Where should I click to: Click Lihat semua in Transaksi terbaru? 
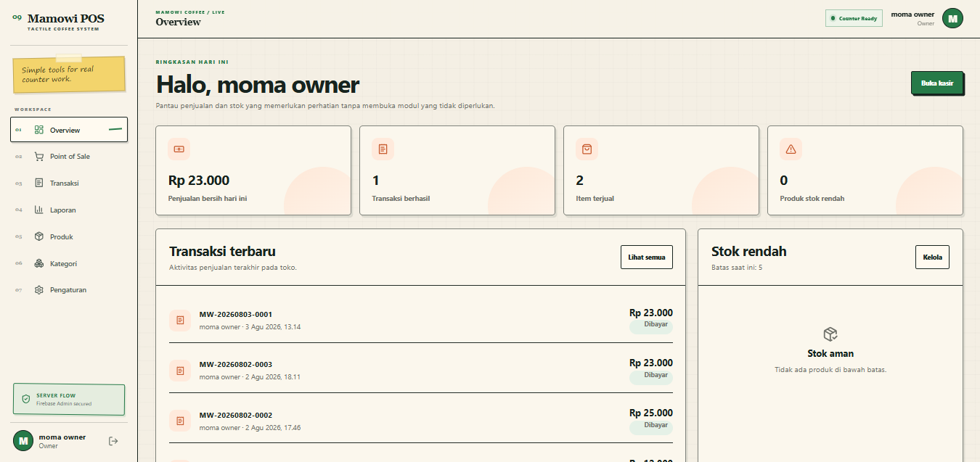pyautogui.click(x=647, y=257)
